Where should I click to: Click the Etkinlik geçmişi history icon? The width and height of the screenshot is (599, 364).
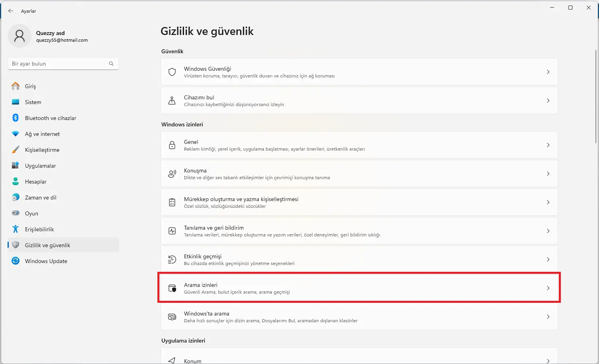point(172,259)
